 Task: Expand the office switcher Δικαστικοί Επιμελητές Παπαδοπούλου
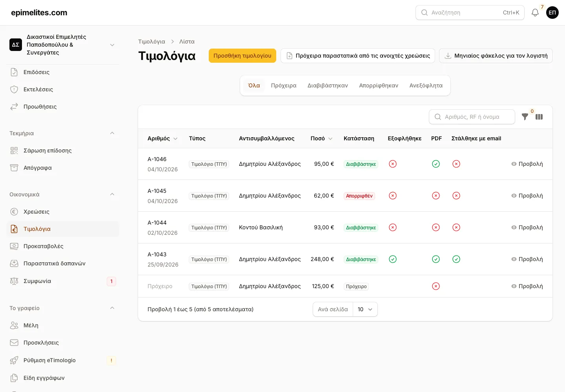point(63,45)
